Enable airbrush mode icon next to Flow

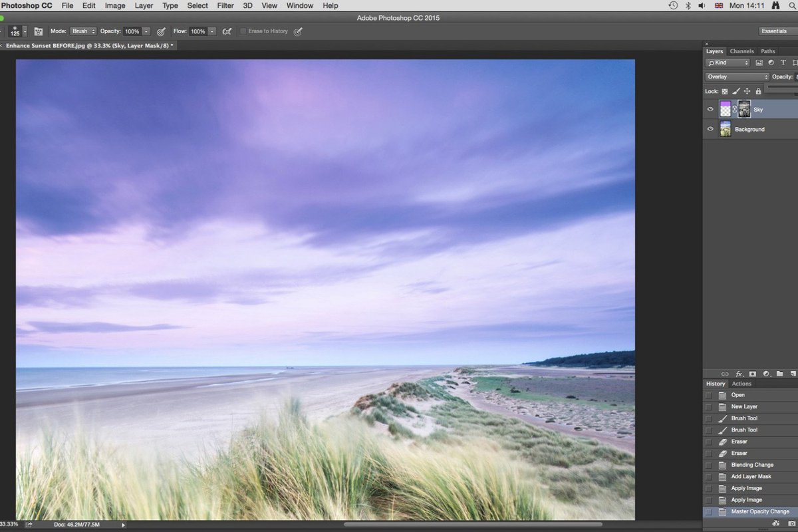pos(227,31)
